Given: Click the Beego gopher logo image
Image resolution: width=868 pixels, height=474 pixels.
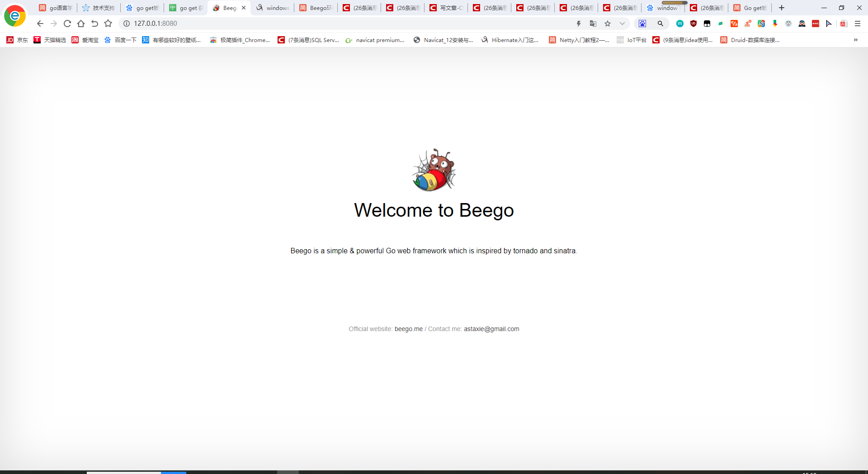Looking at the screenshot, I should click(434, 170).
